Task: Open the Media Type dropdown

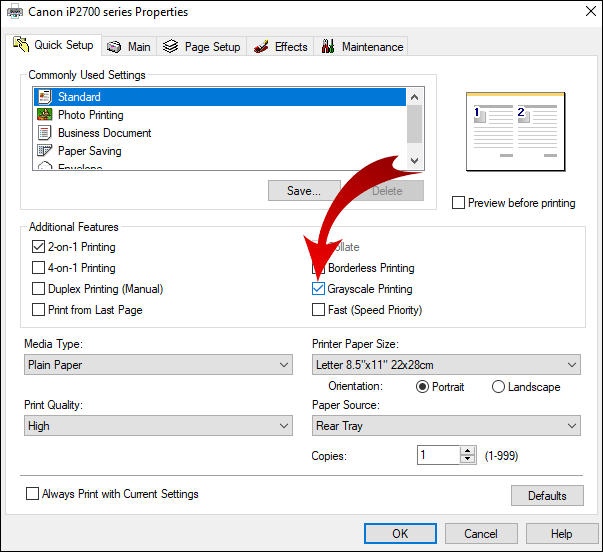Action: 158,365
